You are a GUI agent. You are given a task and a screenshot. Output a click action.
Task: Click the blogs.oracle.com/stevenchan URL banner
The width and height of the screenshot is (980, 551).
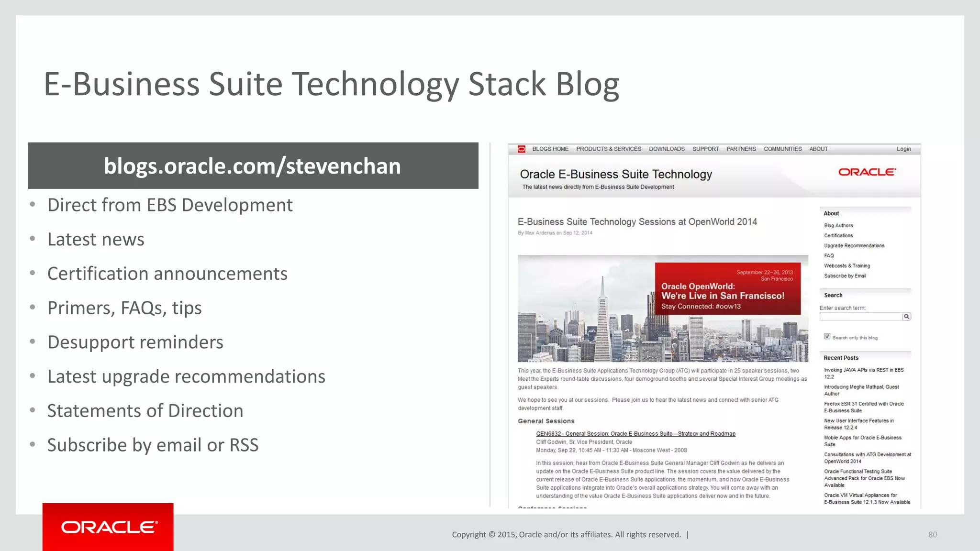click(x=253, y=165)
